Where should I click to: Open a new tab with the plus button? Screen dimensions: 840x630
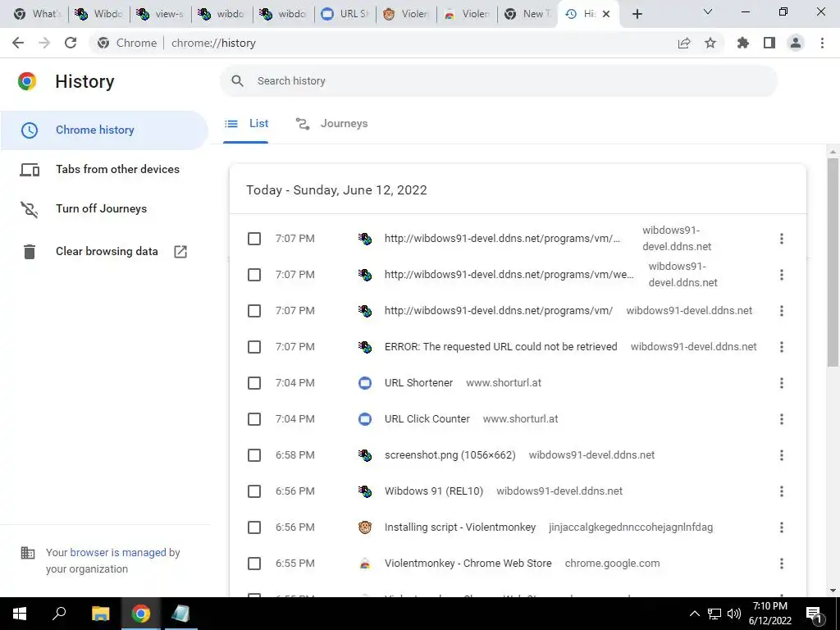(x=637, y=14)
